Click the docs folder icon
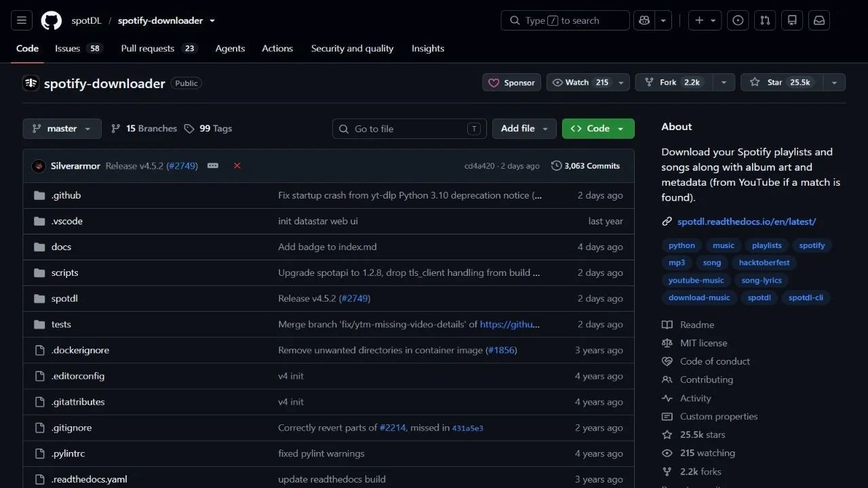Screen dimensions: 868x488 pos(39,247)
